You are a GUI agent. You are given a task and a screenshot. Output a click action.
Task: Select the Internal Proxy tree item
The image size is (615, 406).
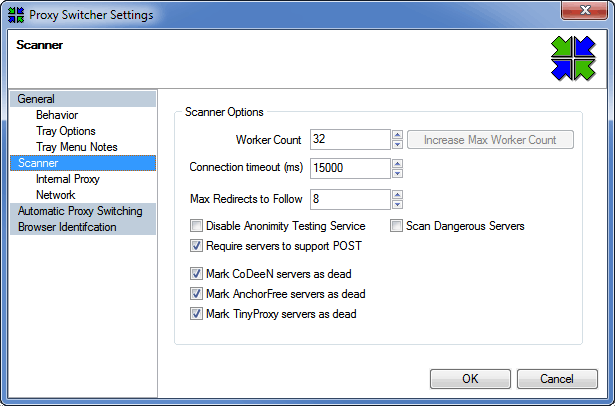click(67, 179)
